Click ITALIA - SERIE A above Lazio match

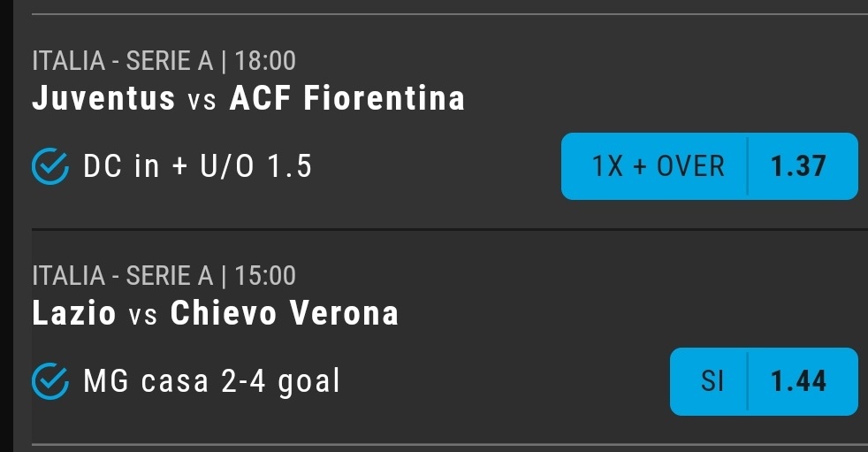(x=123, y=275)
